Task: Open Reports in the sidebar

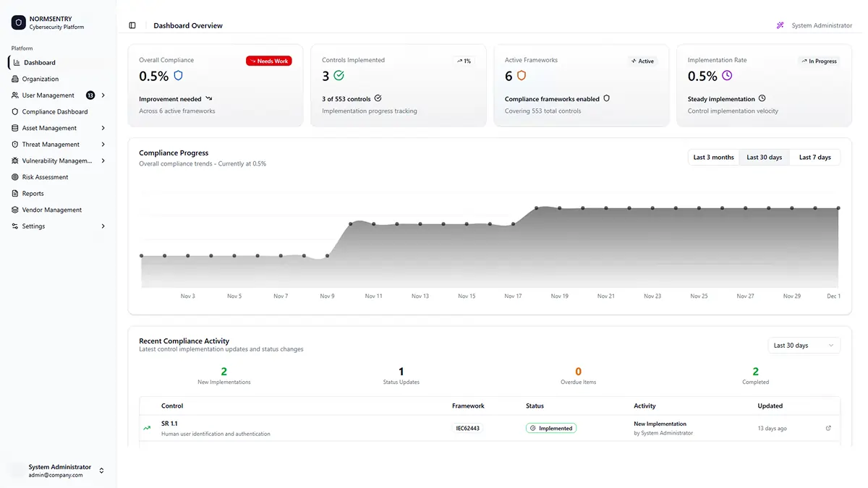Action: coord(59,194)
